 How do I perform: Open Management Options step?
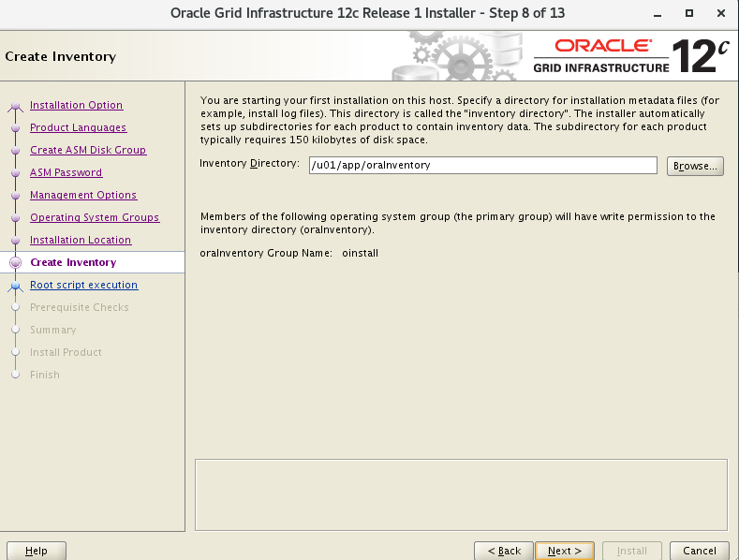tap(83, 195)
